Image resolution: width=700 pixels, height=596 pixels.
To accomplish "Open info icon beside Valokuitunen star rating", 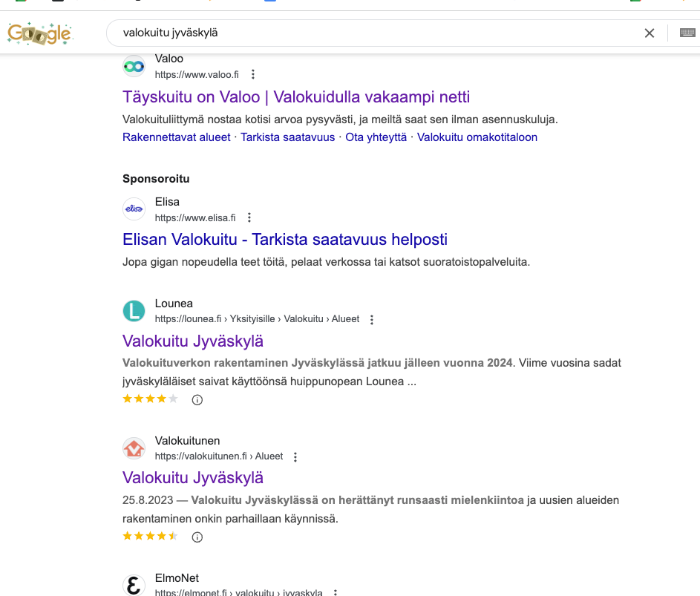I will tap(197, 537).
